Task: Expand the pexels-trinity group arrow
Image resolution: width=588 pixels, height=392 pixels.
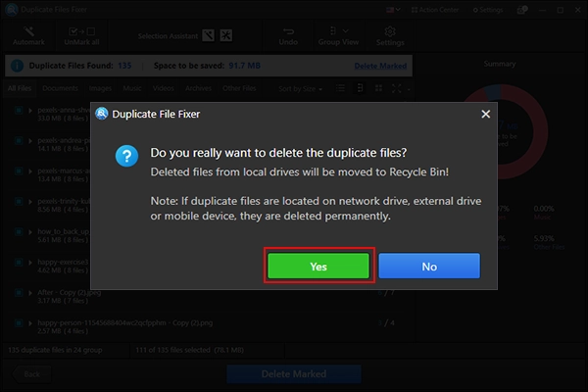Action: [30, 202]
